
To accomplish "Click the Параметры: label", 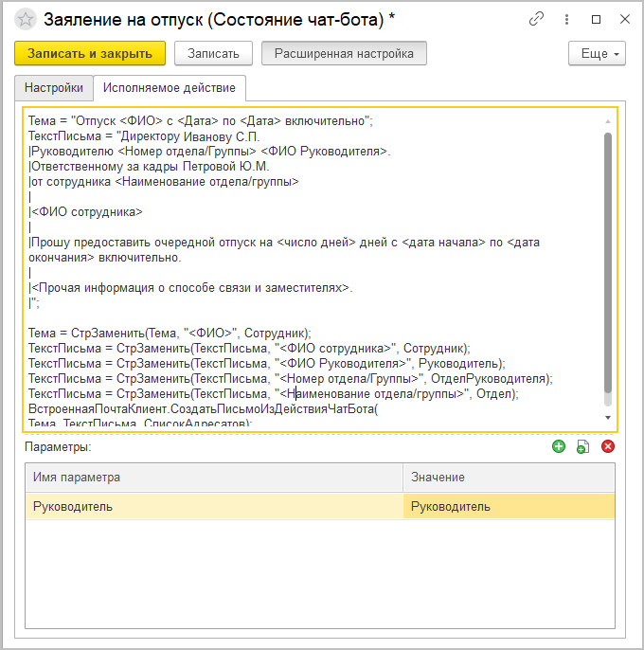I will click(x=58, y=447).
